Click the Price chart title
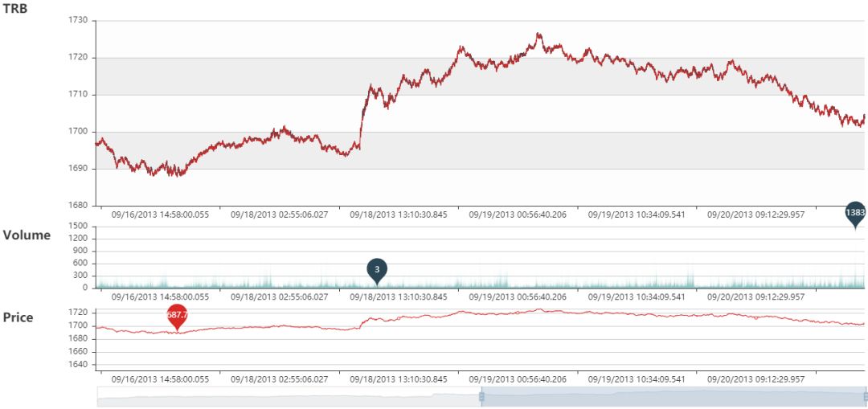Screen dimensions: 868x409 [x=18, y=317]
